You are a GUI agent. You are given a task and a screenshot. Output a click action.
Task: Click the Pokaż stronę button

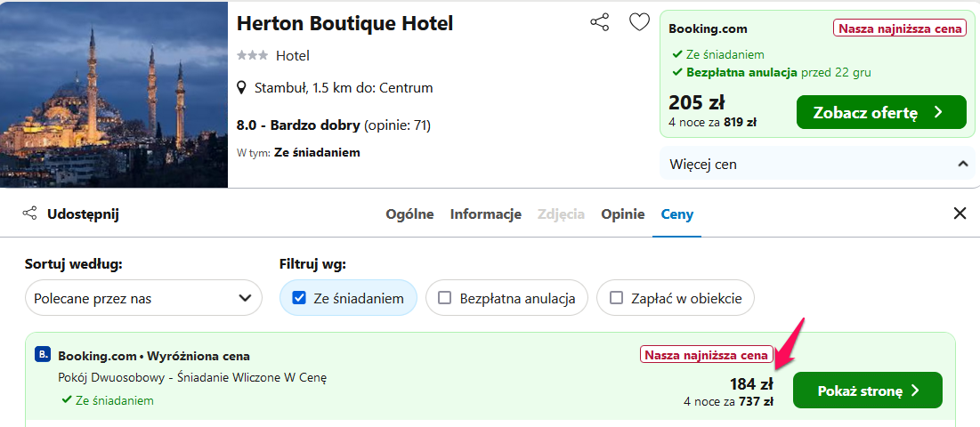click(x=868, y=391)
